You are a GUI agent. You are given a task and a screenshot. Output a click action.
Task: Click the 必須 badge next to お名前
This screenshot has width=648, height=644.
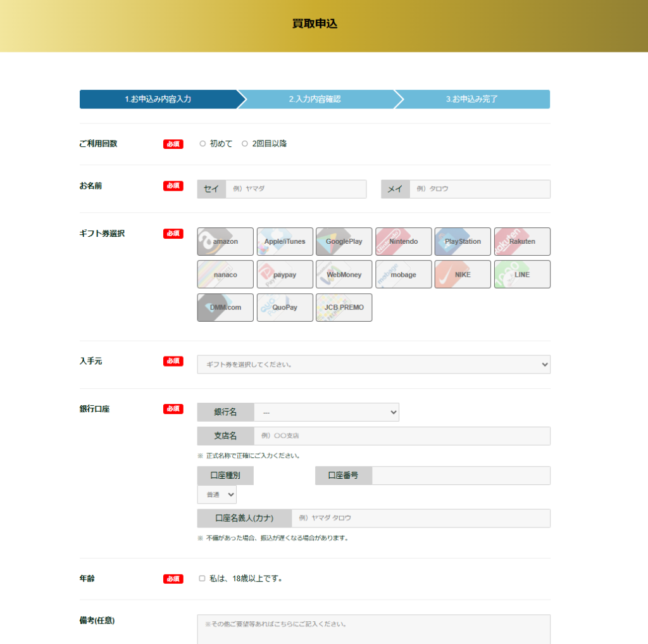coord(173,186)
